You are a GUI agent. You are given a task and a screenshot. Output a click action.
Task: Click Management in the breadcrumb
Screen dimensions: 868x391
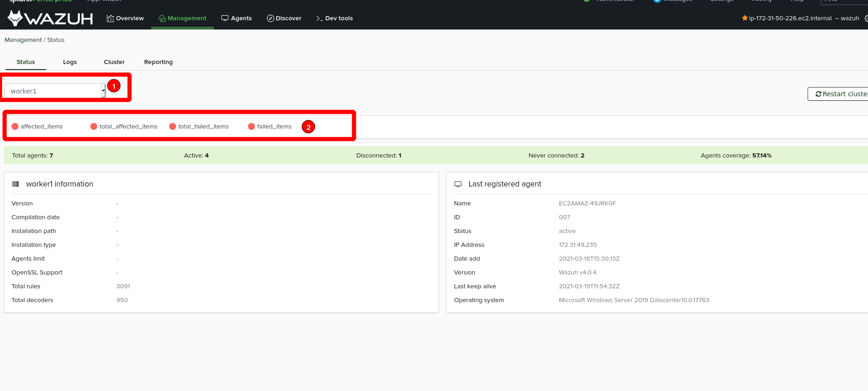click(23, 40)
